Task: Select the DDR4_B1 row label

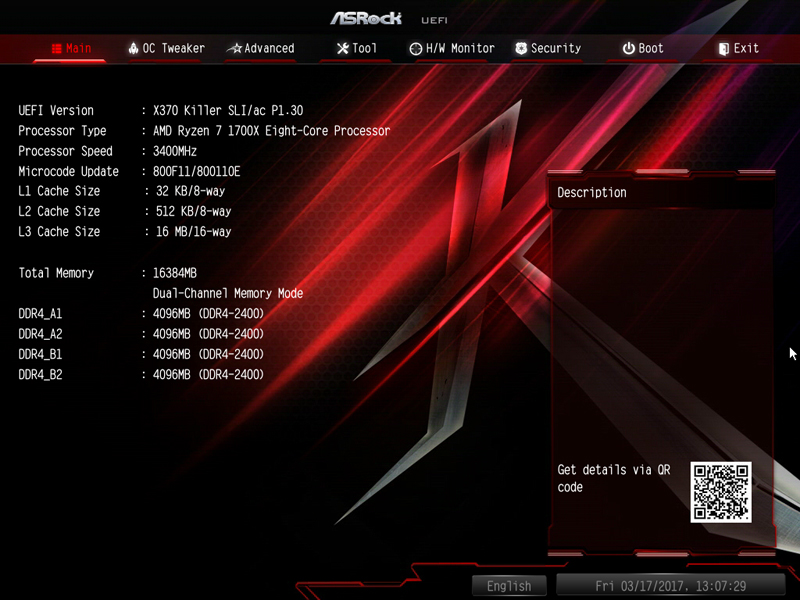Action: [x=40, y=354]
